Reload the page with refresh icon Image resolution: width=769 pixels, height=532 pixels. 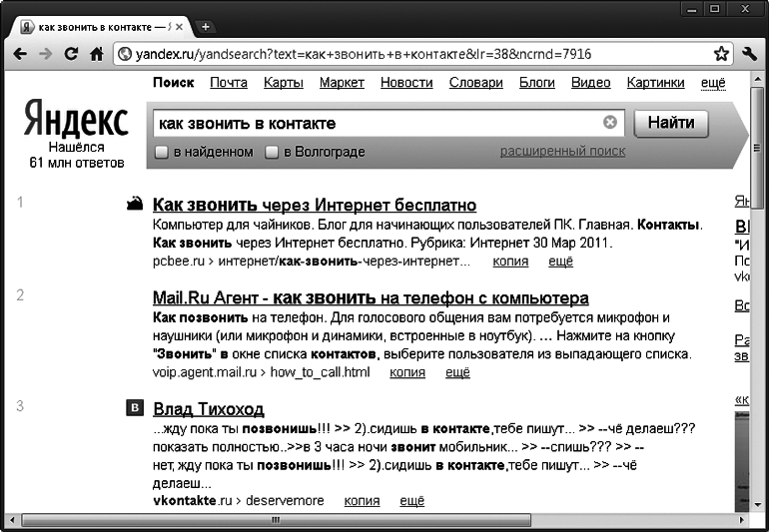pos(71,54)
